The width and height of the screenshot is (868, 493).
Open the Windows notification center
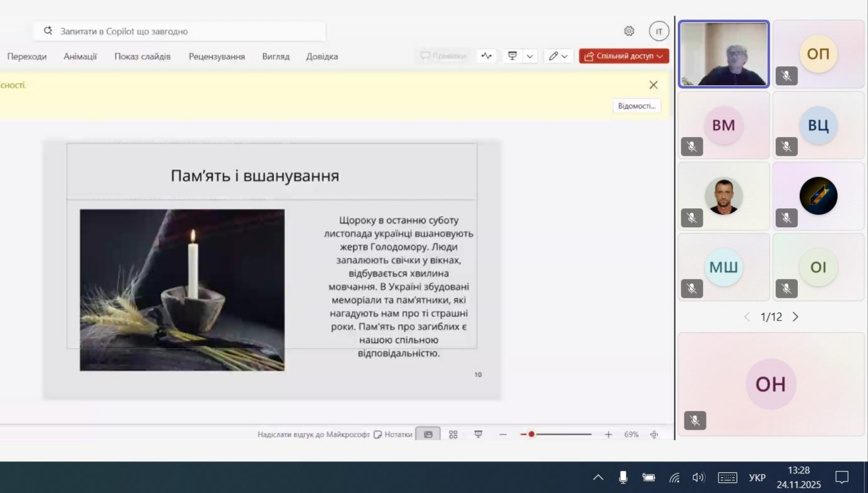841,477
